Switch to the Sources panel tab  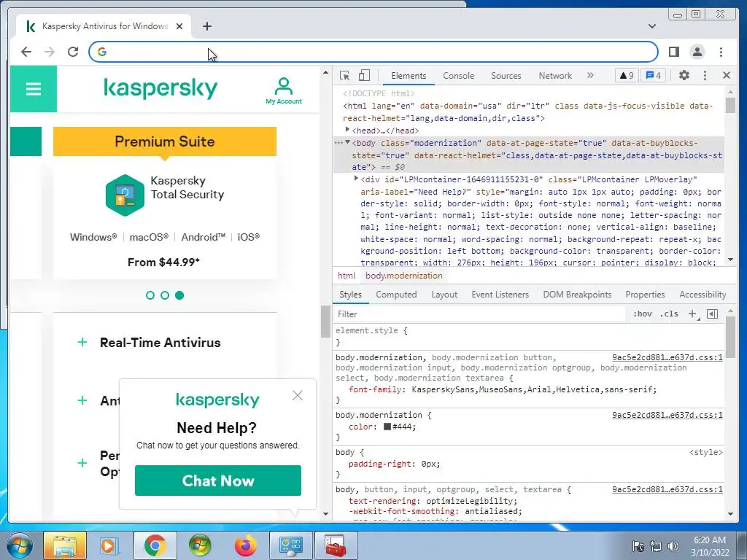(506, 76)
